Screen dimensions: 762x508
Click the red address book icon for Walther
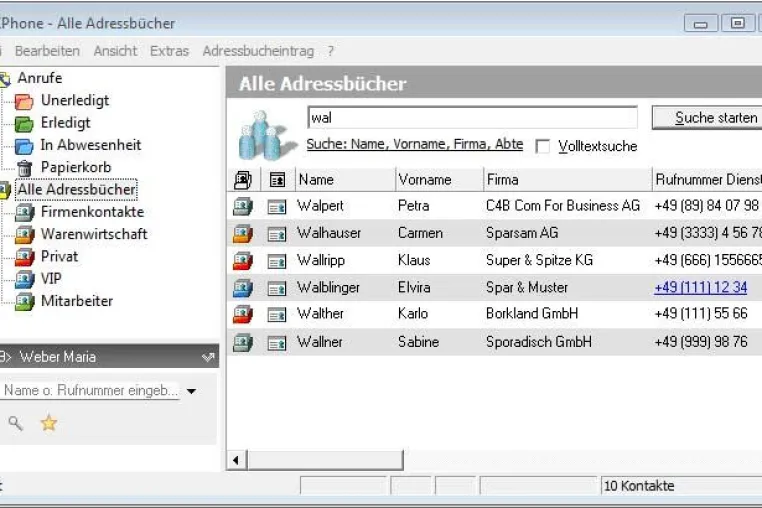(243, 315)
